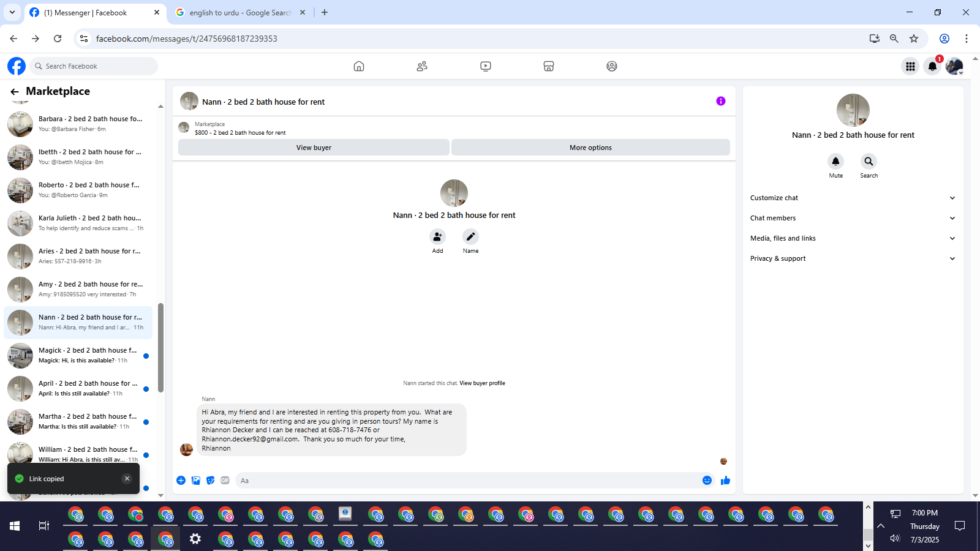This screenshot has height=551, width=980.
Task: Expand Media, files and links section
Action: pyautogui.click(x=853, y=238)
